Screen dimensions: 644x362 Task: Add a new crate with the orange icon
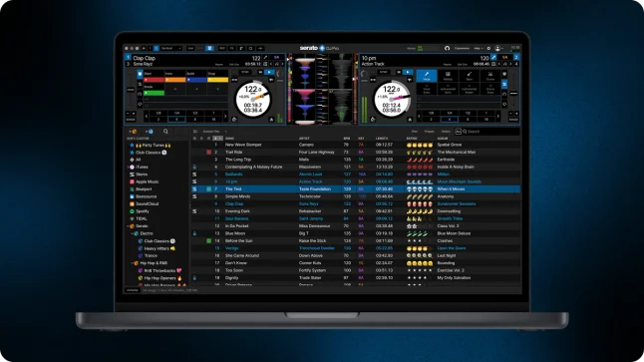133,132
